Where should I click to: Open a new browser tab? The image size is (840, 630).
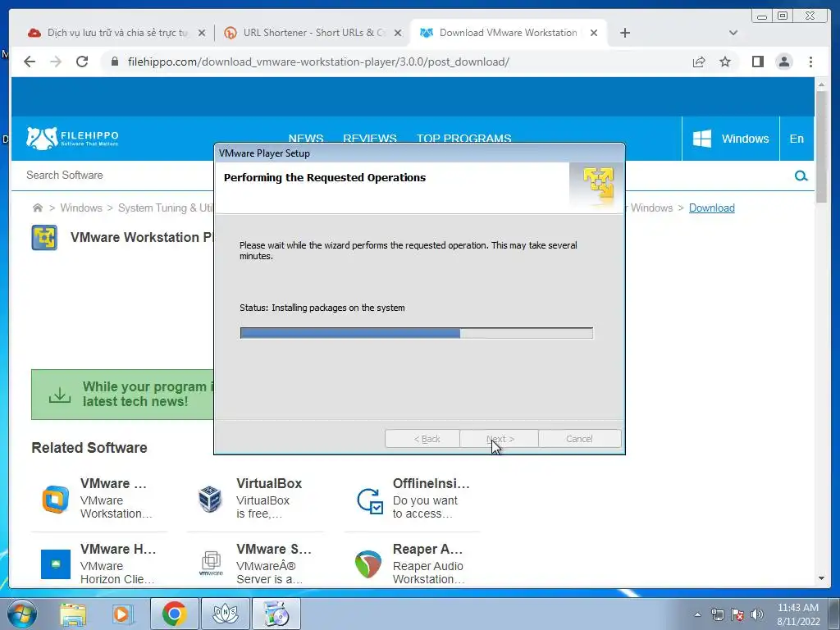pos(624,33)
